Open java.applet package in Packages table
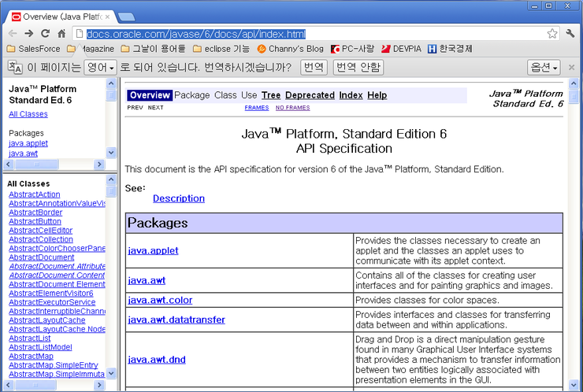This screenshot has height=392, width=583. tap(153, 250)
